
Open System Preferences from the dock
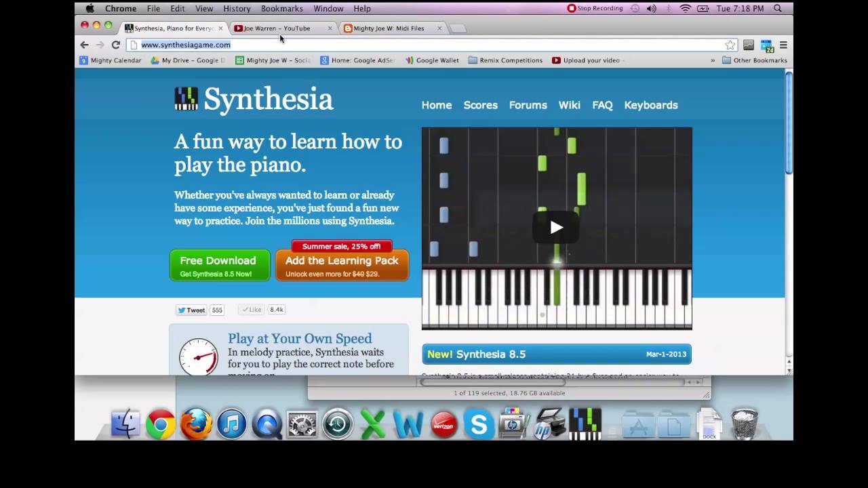point(302,425)
